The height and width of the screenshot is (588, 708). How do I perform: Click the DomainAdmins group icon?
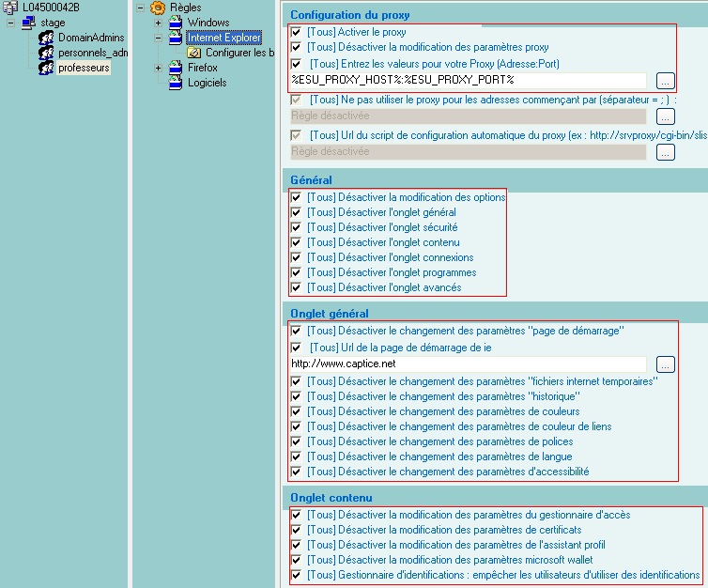pos(46,38)
